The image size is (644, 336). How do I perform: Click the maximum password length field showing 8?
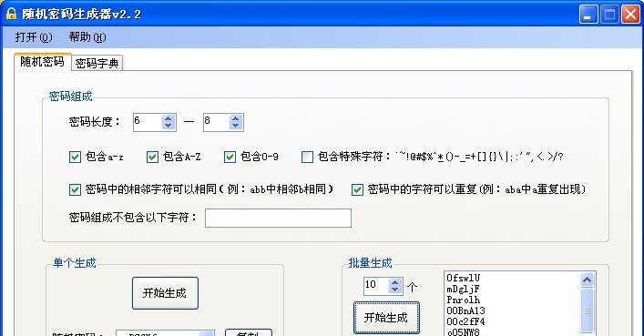[x=216, y=122]
